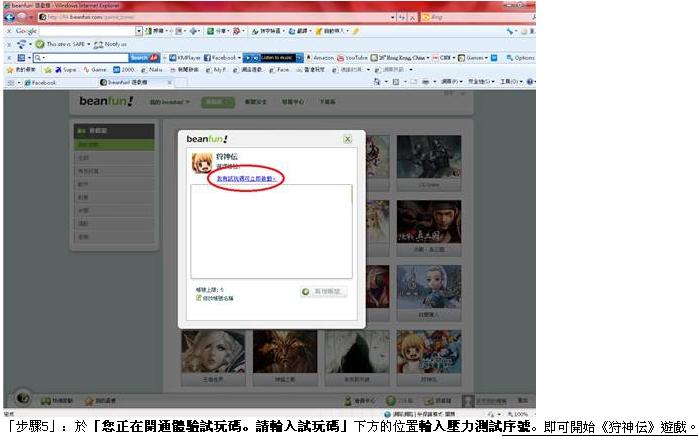Click the browser Back button
This screenshot has height=436, width=698.
(x=9, y=17)
